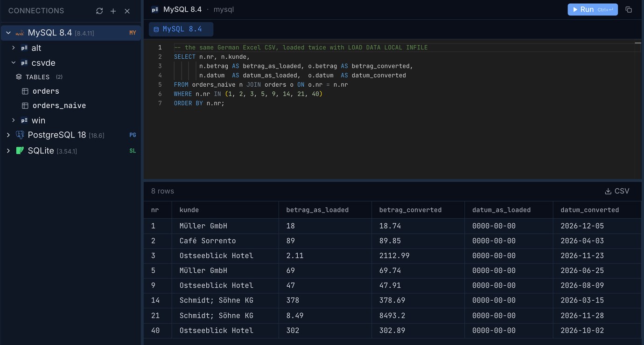The width and height of the screenshot is (644, 345).
Task: Click the database icon on MySQL 8.4 tab
Action: 156,29
